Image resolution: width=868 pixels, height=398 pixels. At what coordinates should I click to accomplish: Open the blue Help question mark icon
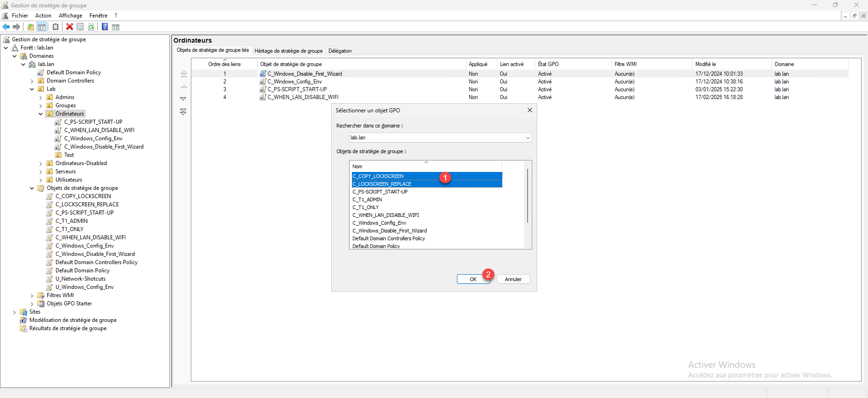point(105,27)
